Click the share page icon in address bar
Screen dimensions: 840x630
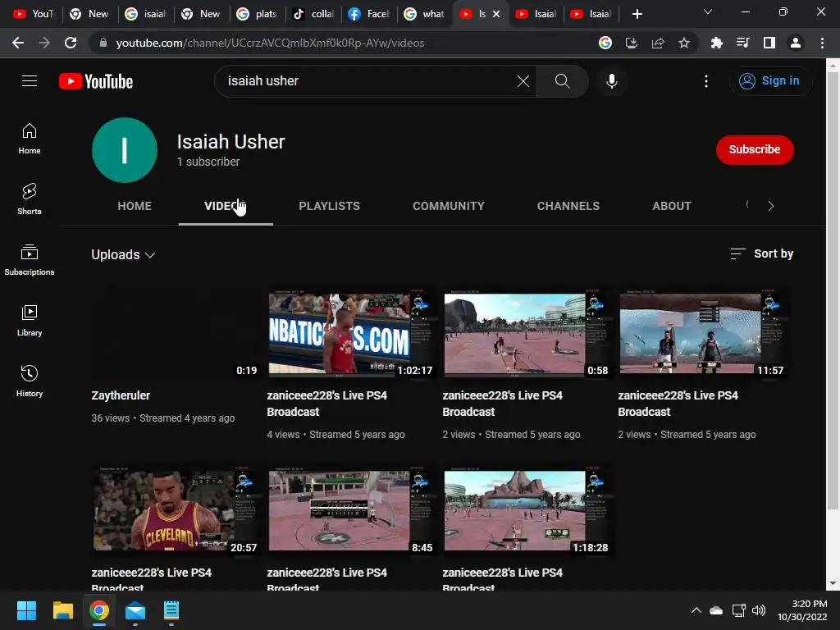(657, 43)
